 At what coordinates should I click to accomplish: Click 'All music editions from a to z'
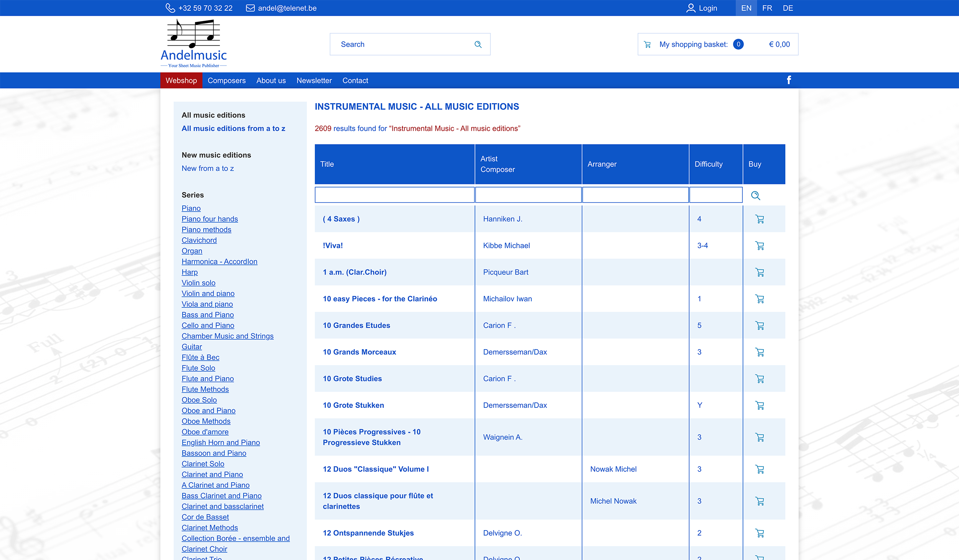coord(233,128)
